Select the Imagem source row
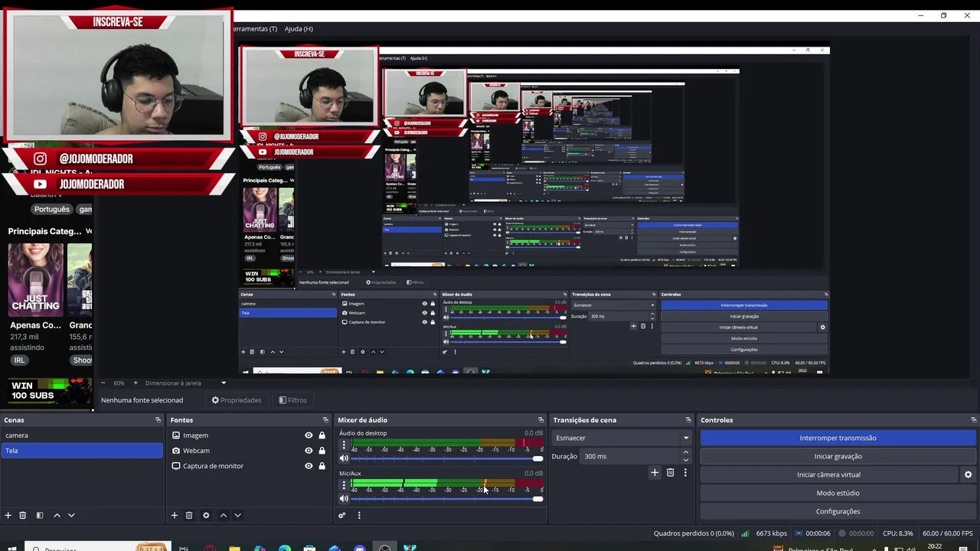The width and height of the screenshot is (980, 551). (x=249, y=435)
